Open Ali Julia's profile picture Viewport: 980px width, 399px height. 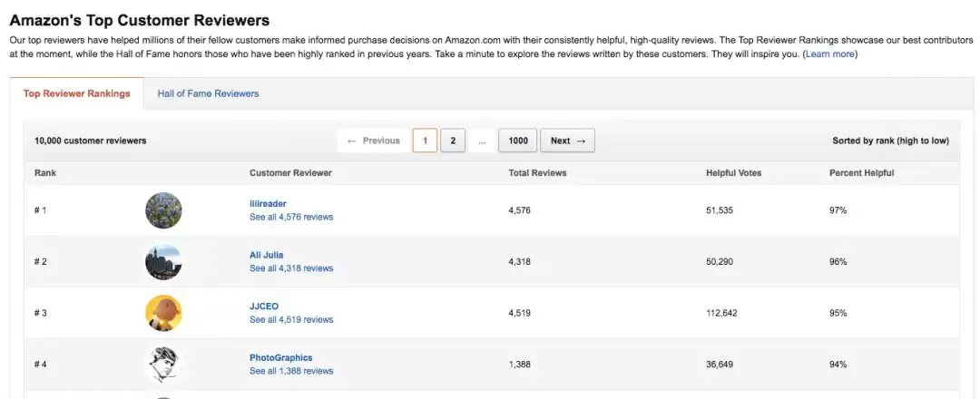163,262
